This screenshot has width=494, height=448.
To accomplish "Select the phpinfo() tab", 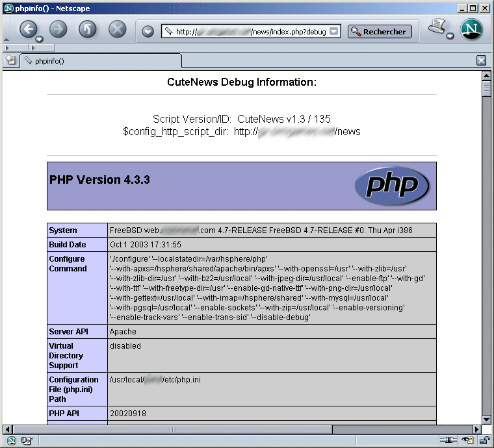I will point(97,61).
